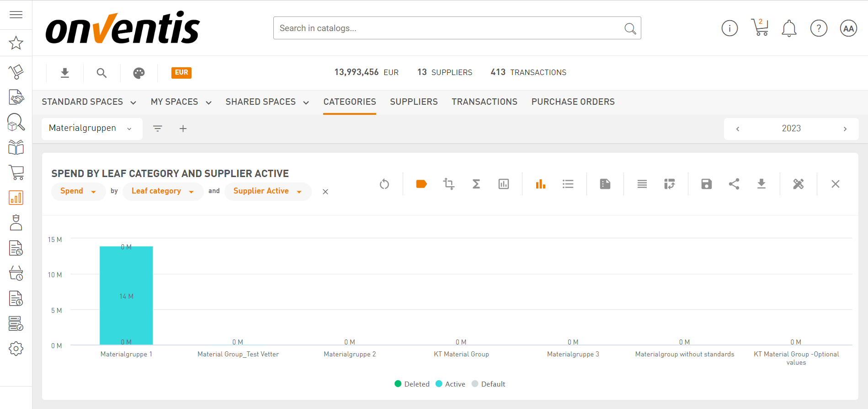The height and width of the screenshot is (409, 868).
Task: Open the shopping cart icon
Action: pos(760,28)
